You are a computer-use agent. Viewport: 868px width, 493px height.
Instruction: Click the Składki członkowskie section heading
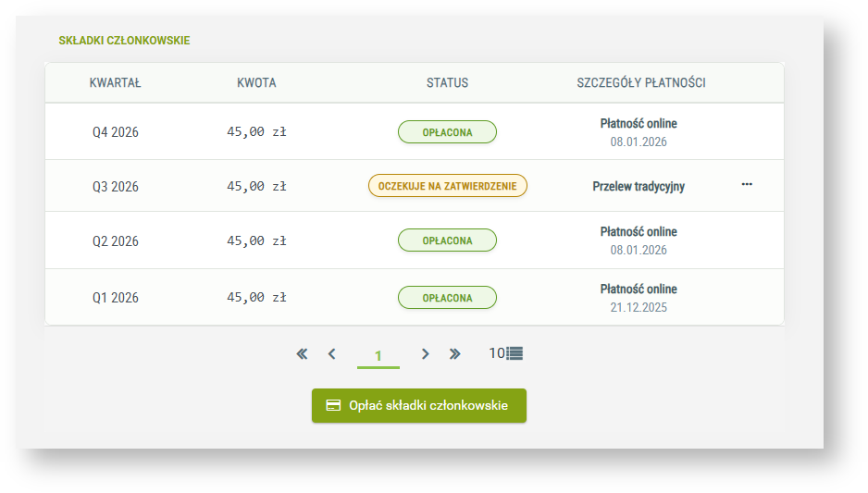pyautogui.click(x=124, y=41)
